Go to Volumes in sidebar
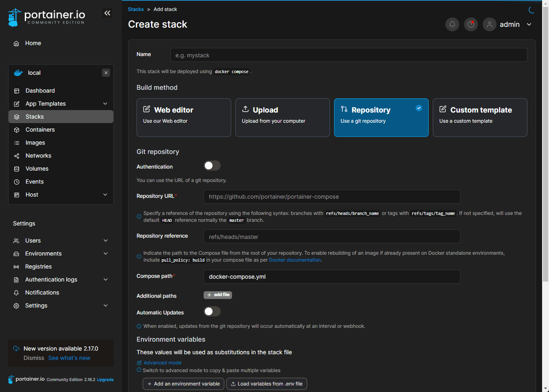This screenshot has height=392, width=549. click(x=37, y=169)
